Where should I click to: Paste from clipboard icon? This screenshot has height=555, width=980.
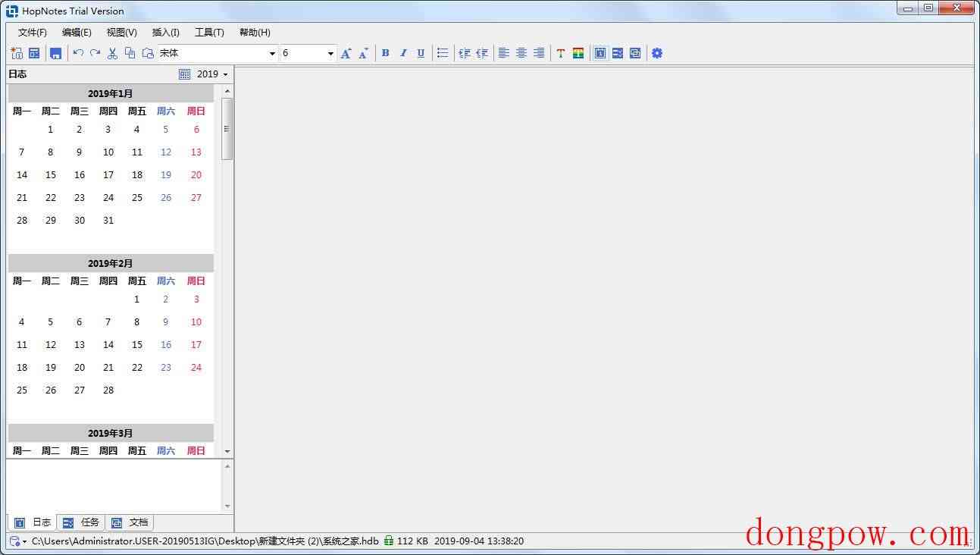[148, 53]
